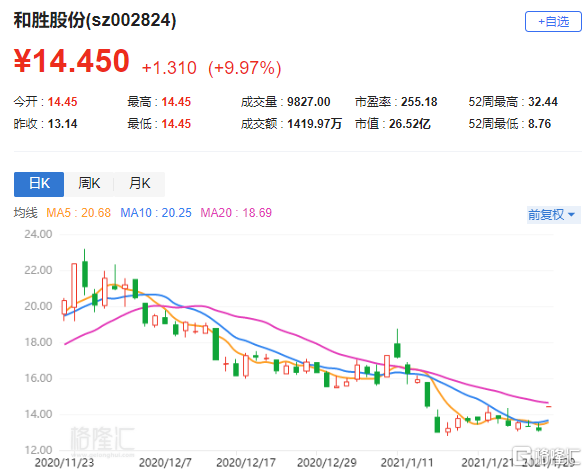Click the 24.00 price axis label

pos(38,234)
